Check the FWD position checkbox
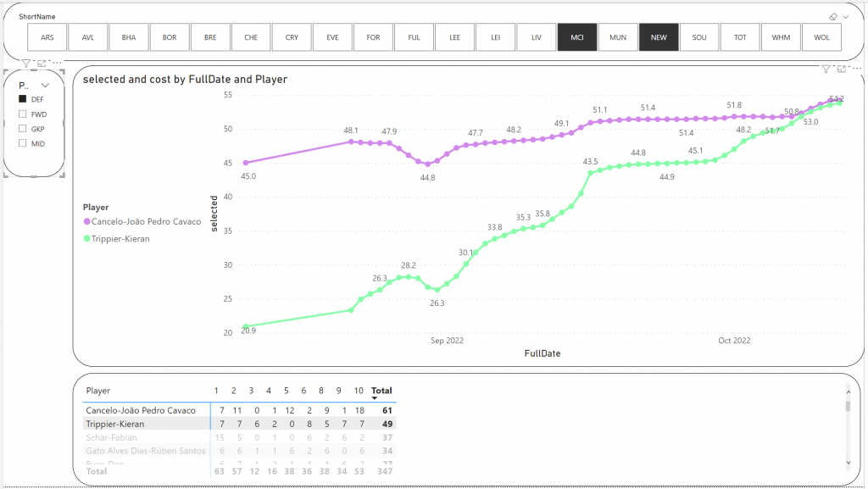 (x=23, y=114)
